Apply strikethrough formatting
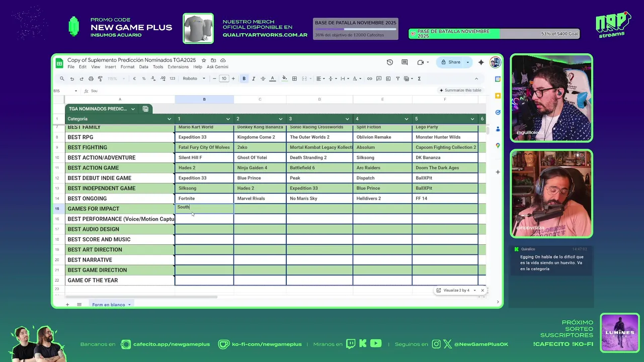The width and height of the screenshot is (644, 362). click(263, 78)
